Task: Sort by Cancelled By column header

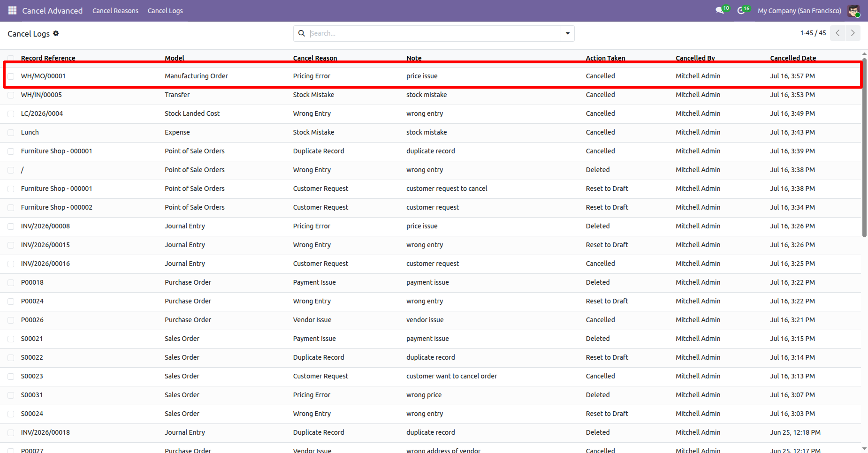Action: tap(695, 58)
